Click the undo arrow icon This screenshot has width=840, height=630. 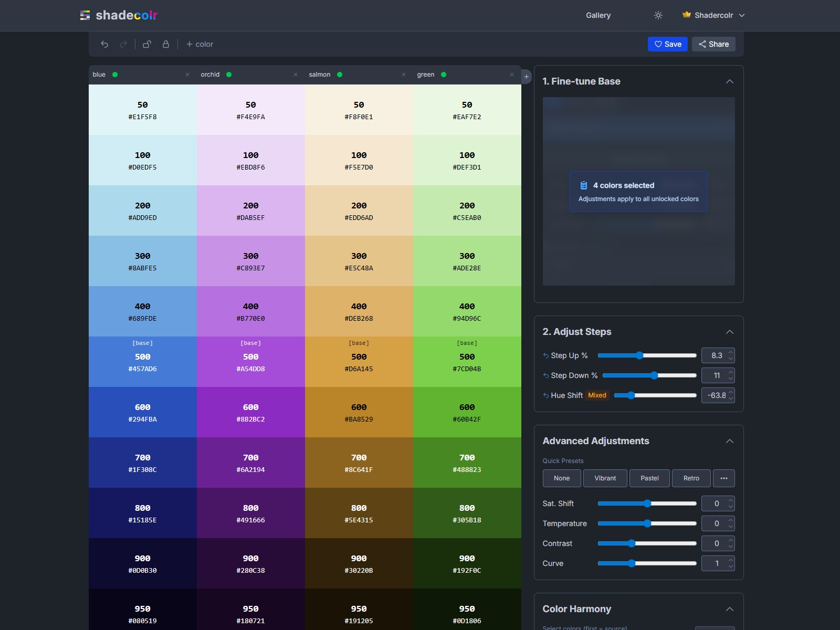pos(104,44)
